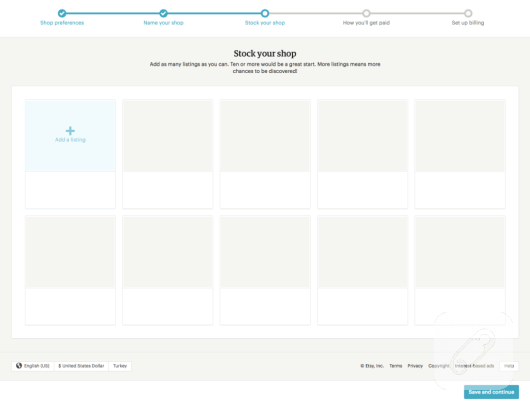Go to the Shop preferences step label
The image size is (530, 403).
(x=62, y=23)
